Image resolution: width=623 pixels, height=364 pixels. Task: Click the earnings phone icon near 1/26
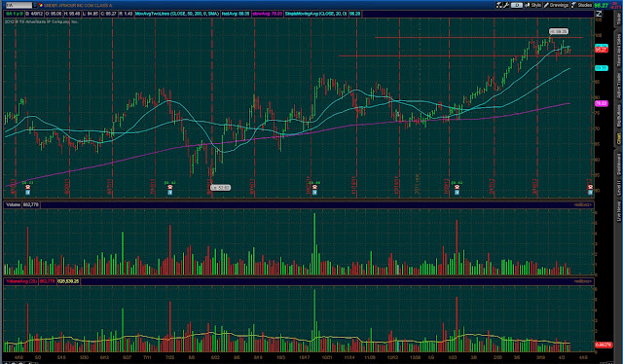click(457, 187)
